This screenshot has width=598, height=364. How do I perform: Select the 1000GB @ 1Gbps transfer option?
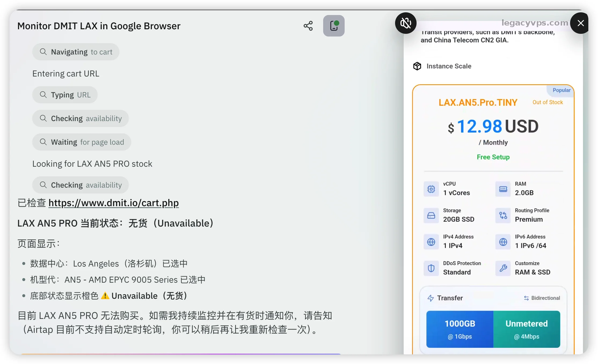460,329
